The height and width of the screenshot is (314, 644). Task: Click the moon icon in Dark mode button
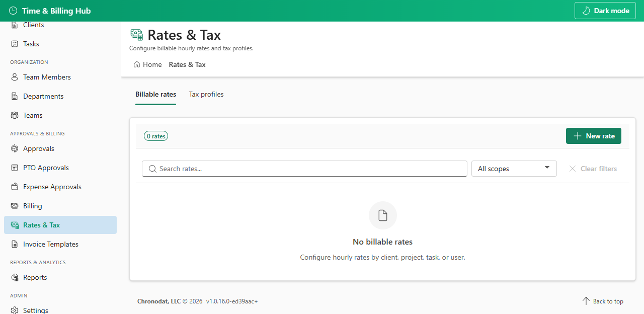(x=586, y=11)
